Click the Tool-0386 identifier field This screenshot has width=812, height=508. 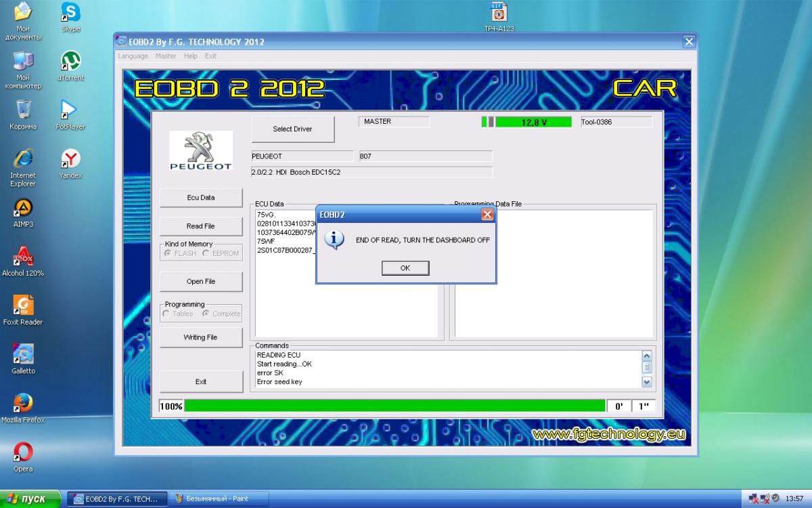point(616,122)
